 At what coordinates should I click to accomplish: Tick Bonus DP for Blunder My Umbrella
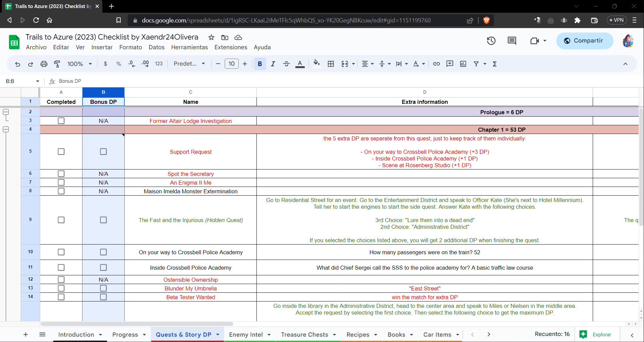click(103, 288)
